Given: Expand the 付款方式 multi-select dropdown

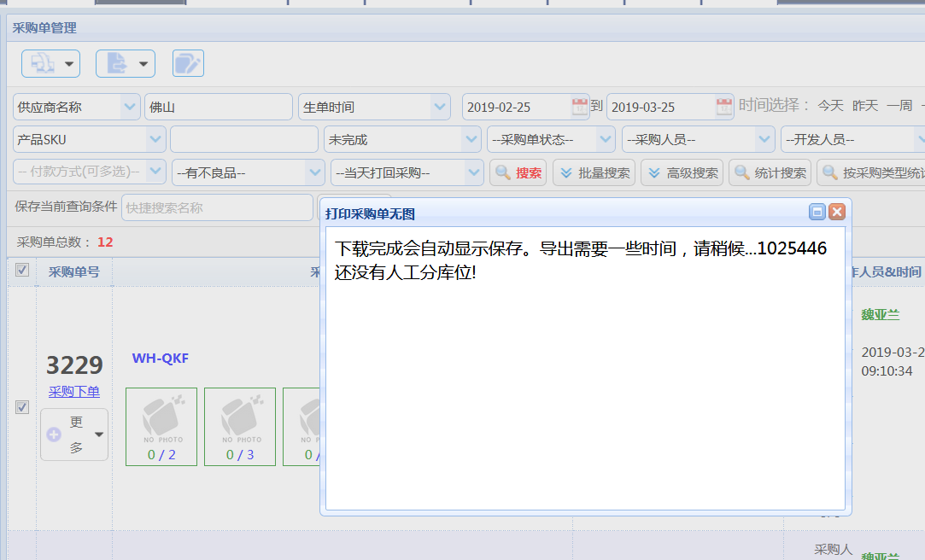Looking at the screenshot, I should pyautogui.click(x=155, y=172).
